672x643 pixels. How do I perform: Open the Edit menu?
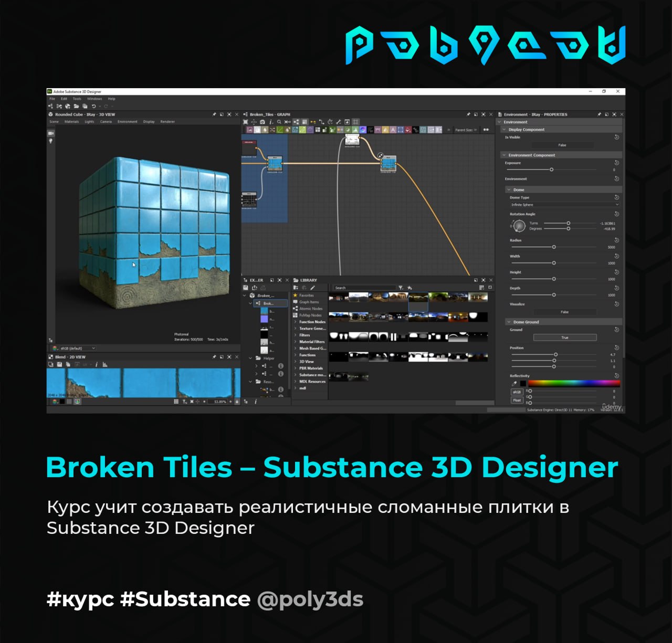point(64,99)
